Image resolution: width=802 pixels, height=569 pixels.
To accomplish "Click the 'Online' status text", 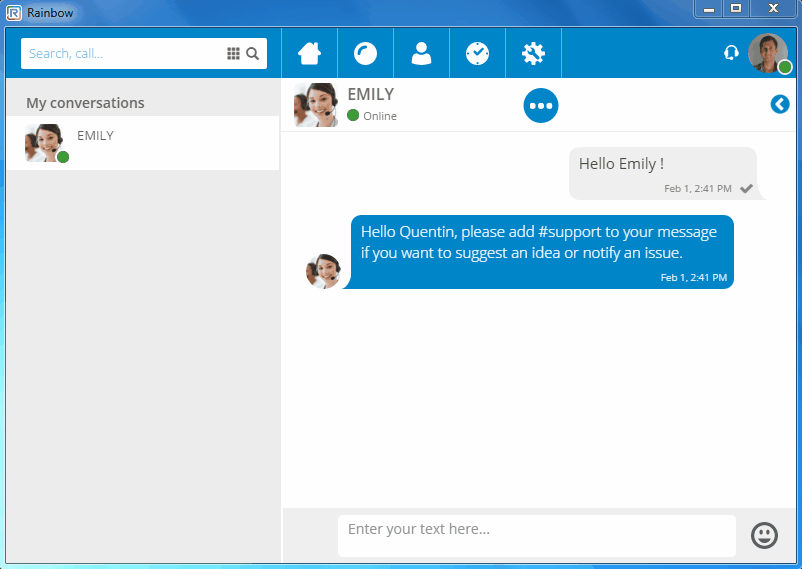I will click(380, 116).
